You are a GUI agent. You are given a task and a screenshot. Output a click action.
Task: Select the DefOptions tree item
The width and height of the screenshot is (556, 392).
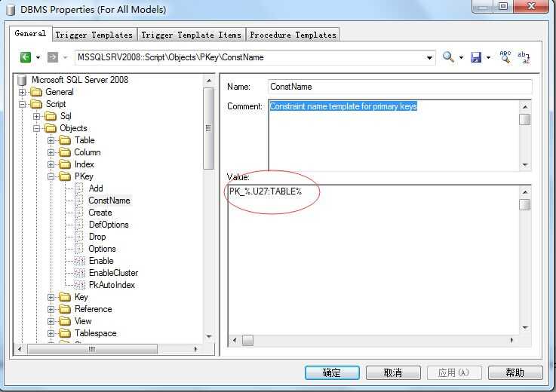click(109, 225)
